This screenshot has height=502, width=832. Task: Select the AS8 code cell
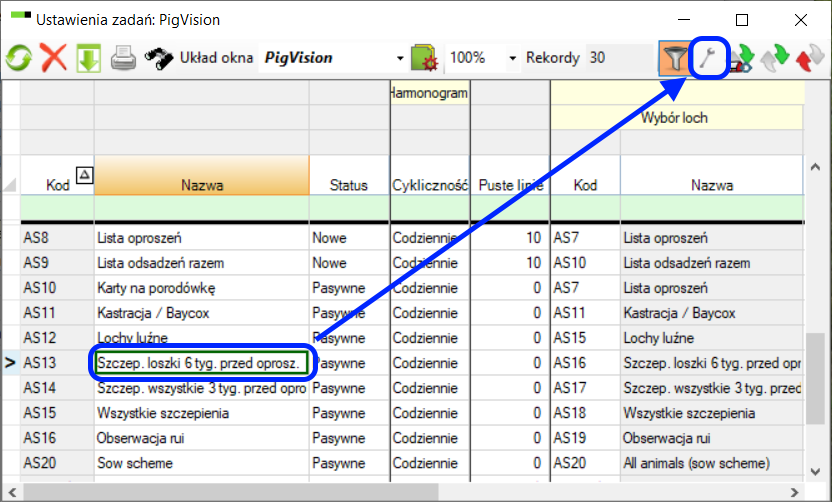coord(57,238)
